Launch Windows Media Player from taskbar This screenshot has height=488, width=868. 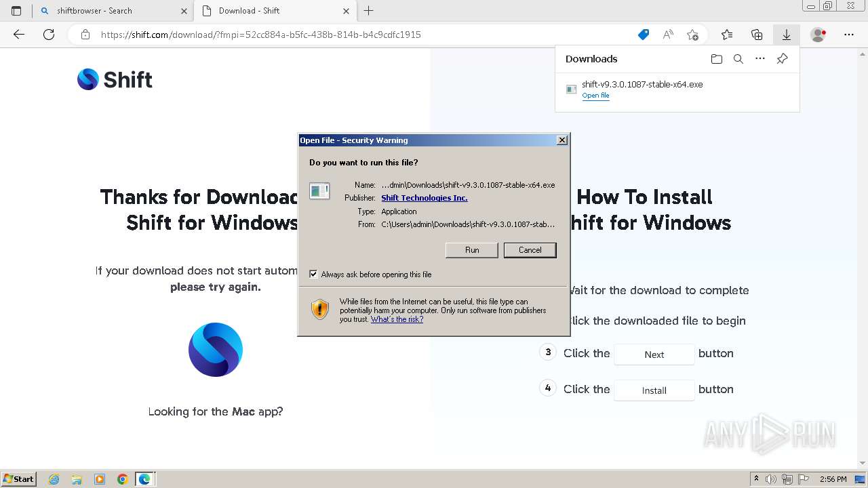[x=100, y=479]
